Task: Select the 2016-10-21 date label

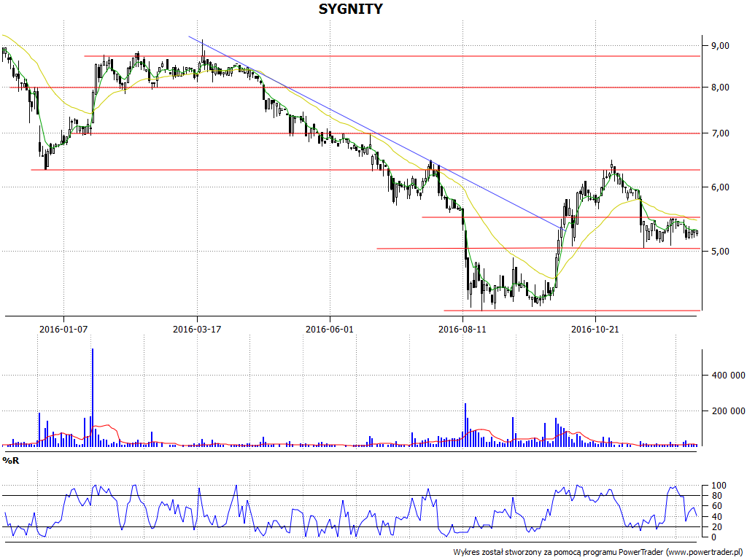Action: point(595,329)
